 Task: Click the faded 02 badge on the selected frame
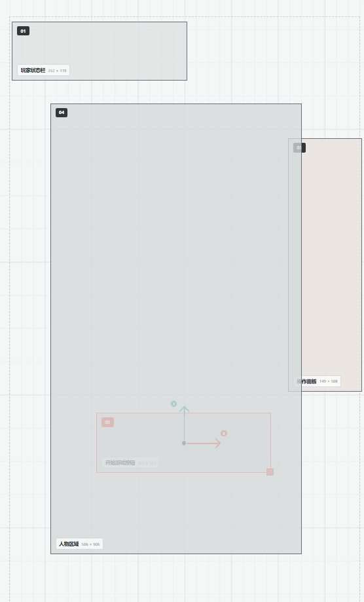tap(108, 423)
